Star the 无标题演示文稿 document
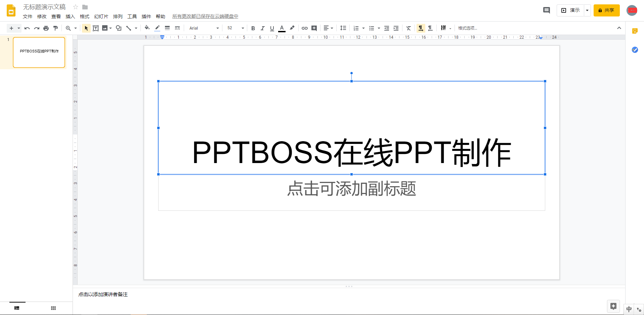The height and width of the screenshot is (315, 644). coord(76,7)
